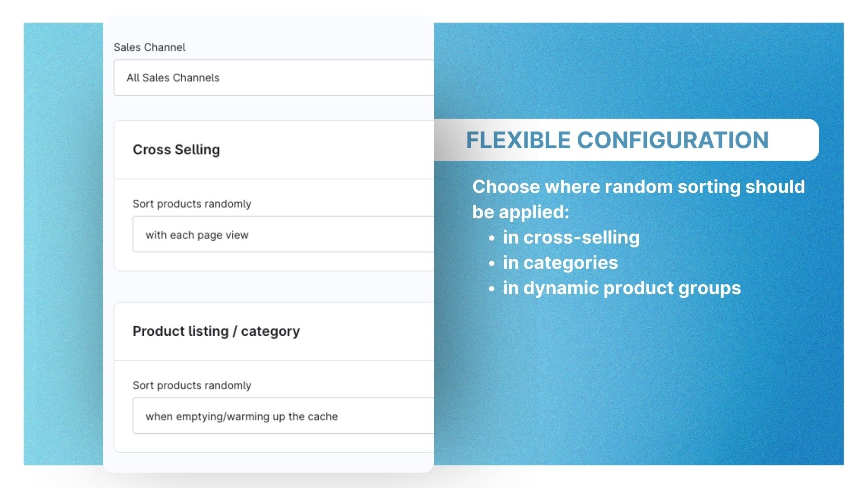
Task: Click 'Sort products randomly' label under Product listing
Action: 192,385
